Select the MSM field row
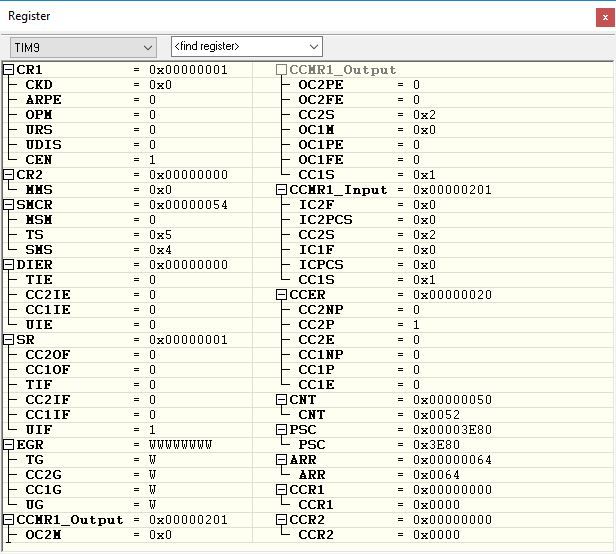 tap(128, 220)
